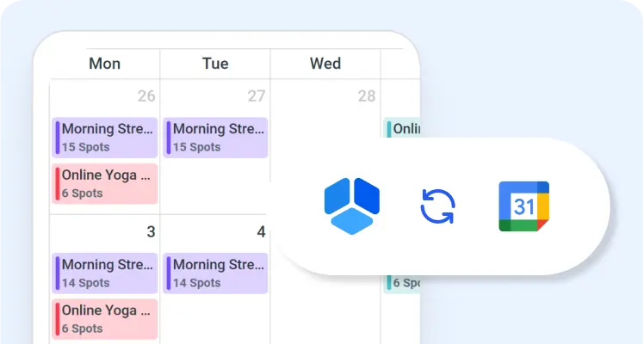Select the Mon column header
Viewport: 644px width, 344px height.
click(x=105, y=64)
